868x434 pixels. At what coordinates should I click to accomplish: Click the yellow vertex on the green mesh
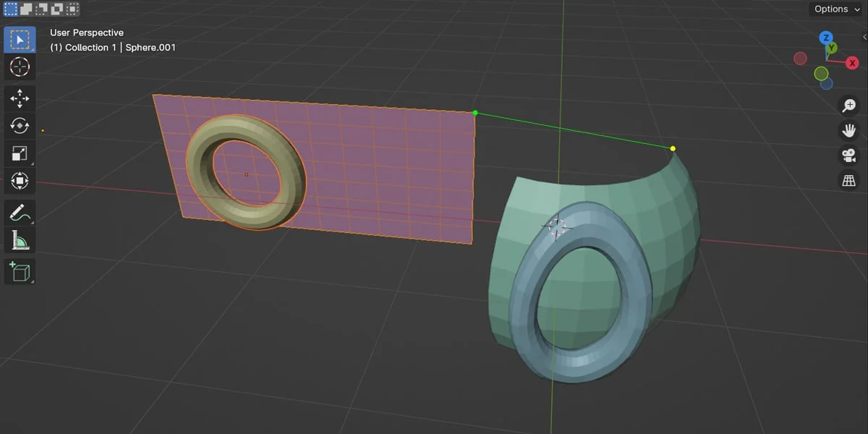click(673, 149)
